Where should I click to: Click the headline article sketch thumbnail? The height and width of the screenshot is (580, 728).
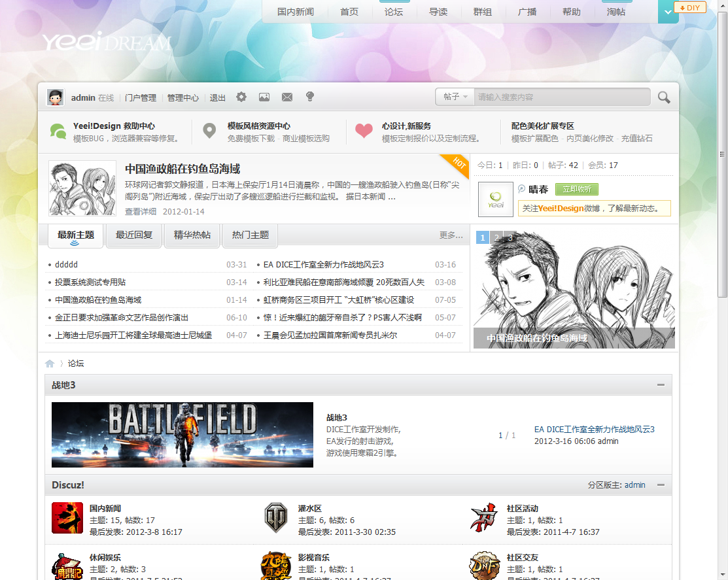pos(82,188)
